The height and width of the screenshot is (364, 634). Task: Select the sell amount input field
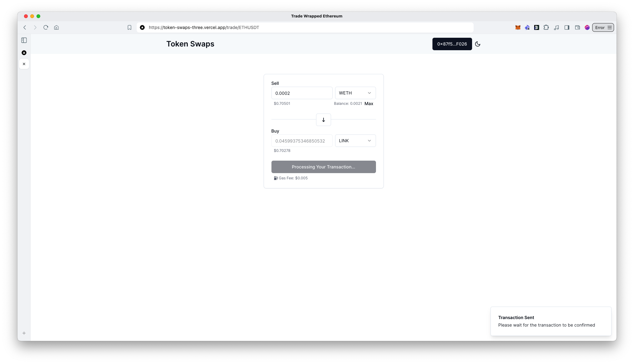point(302,93)
